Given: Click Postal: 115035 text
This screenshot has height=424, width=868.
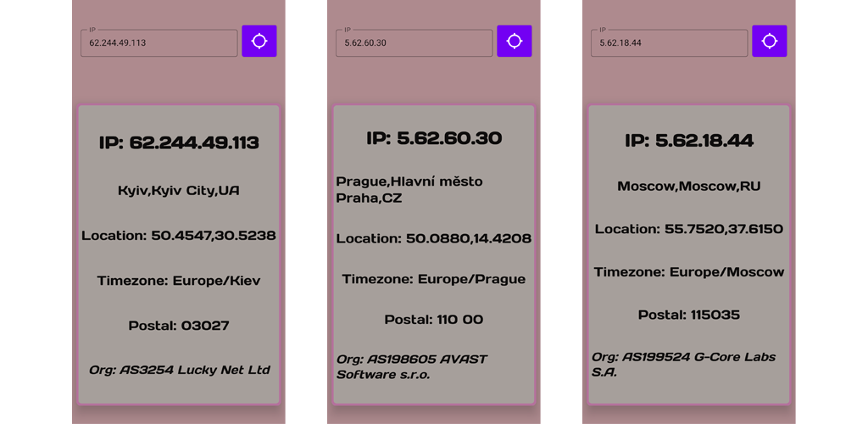Looking at the screenshot, I should coord(689,315).
